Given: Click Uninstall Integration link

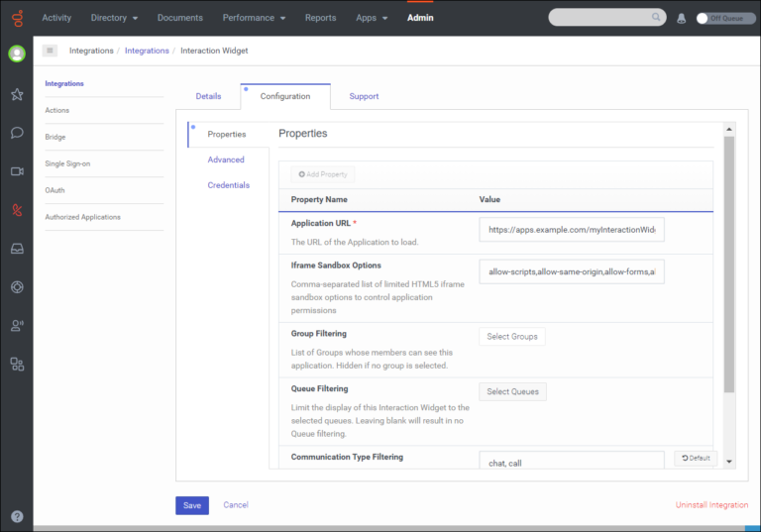Looking at the screenshot, I should (x=711, y=505).
